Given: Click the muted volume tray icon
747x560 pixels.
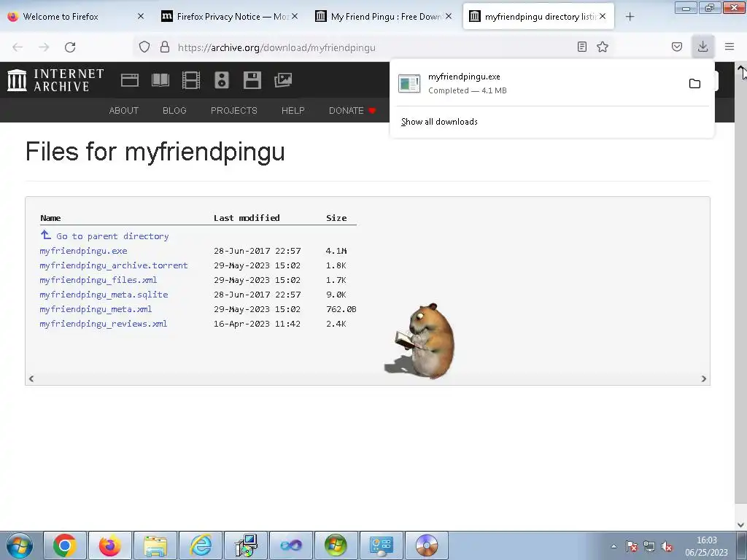Looking at the screenshot, I should click(667, 547).
